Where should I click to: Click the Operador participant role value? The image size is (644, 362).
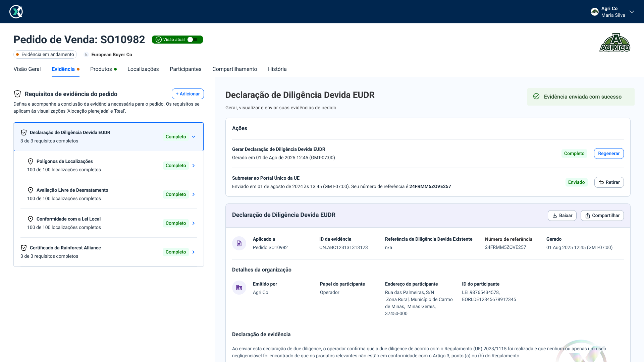(x=330, y=293)
